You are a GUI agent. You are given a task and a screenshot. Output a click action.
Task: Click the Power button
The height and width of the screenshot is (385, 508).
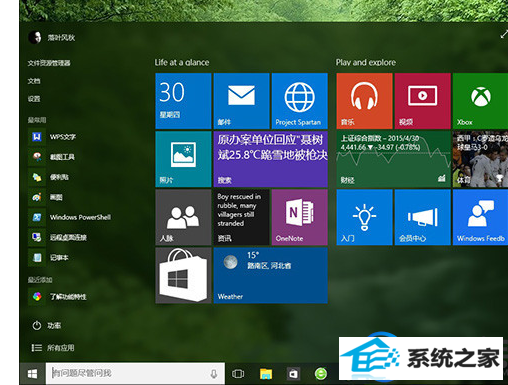click(46, 325)
